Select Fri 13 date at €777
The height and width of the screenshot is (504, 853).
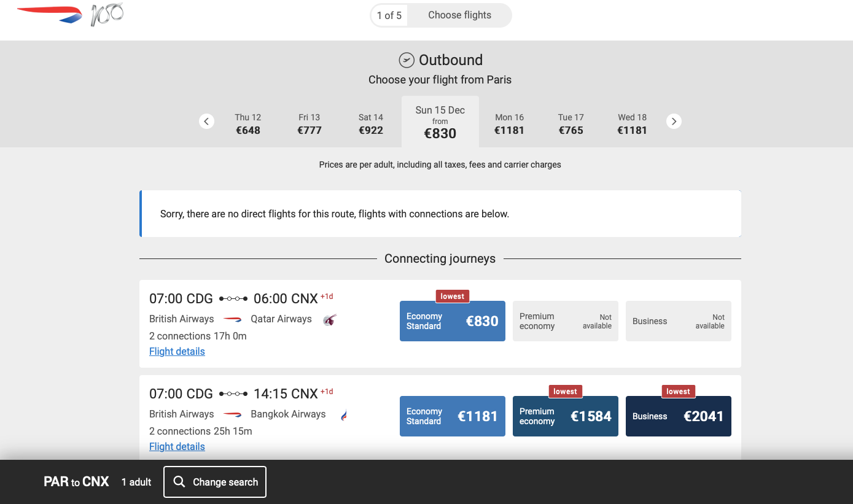310,124
